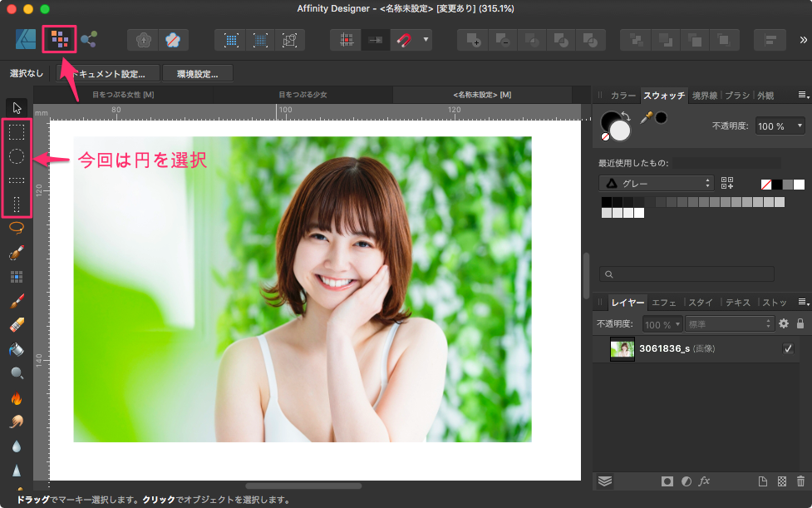Viewport: 812px width, 508px height.
Task: Select the Elliptical Marquee tool
Action: coord(17,155)
